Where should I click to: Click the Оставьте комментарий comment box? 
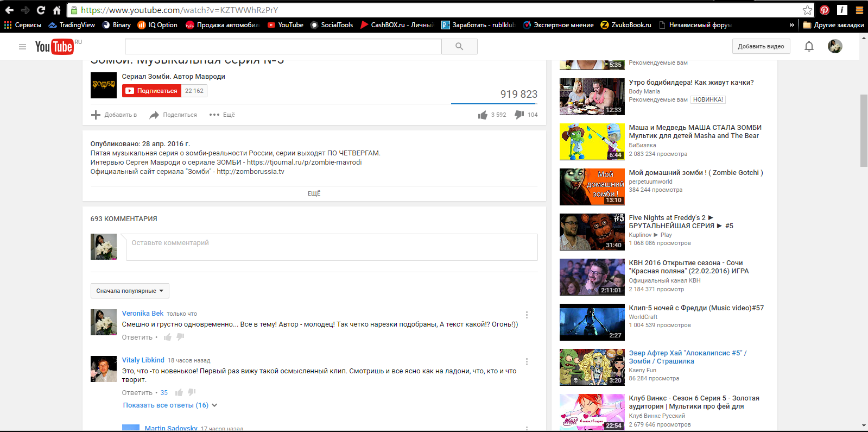pos(332,247)
